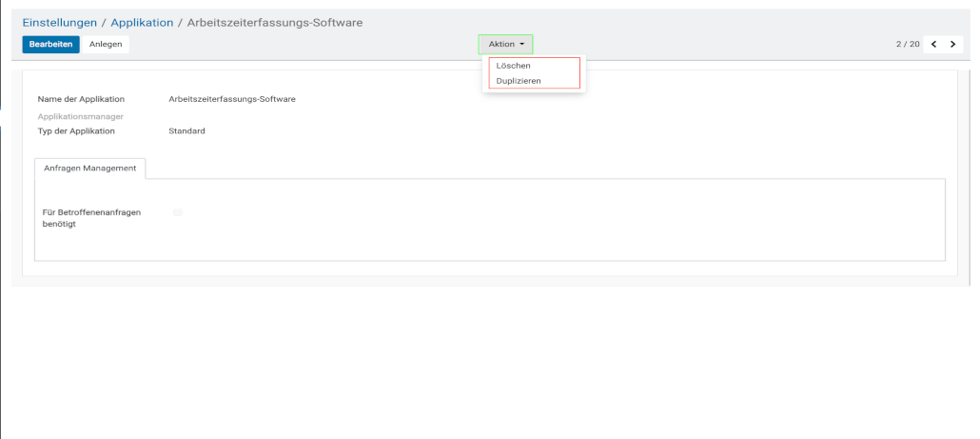The image size is (980, 439).
Task: Go to the previous record arrow
Action: [x=934, y=45]
